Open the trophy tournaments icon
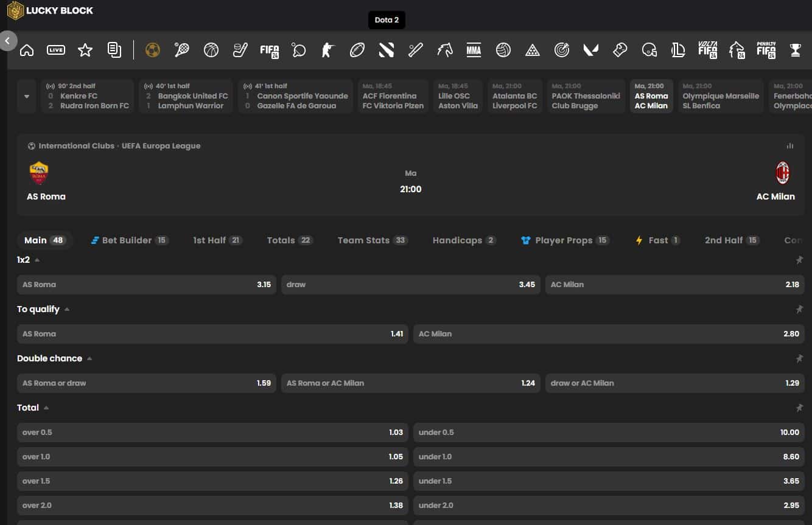 [x=796, y=50]
